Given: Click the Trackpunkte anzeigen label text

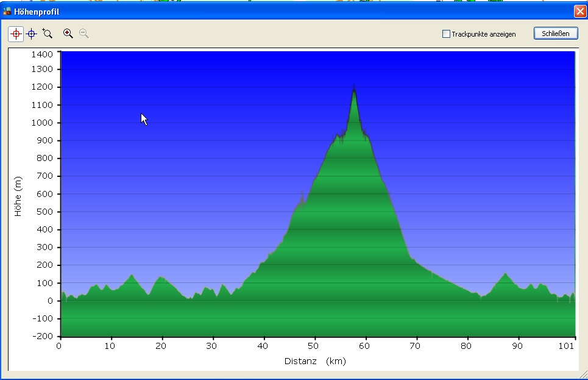Looking at the screenshot, I should [483, 34].
